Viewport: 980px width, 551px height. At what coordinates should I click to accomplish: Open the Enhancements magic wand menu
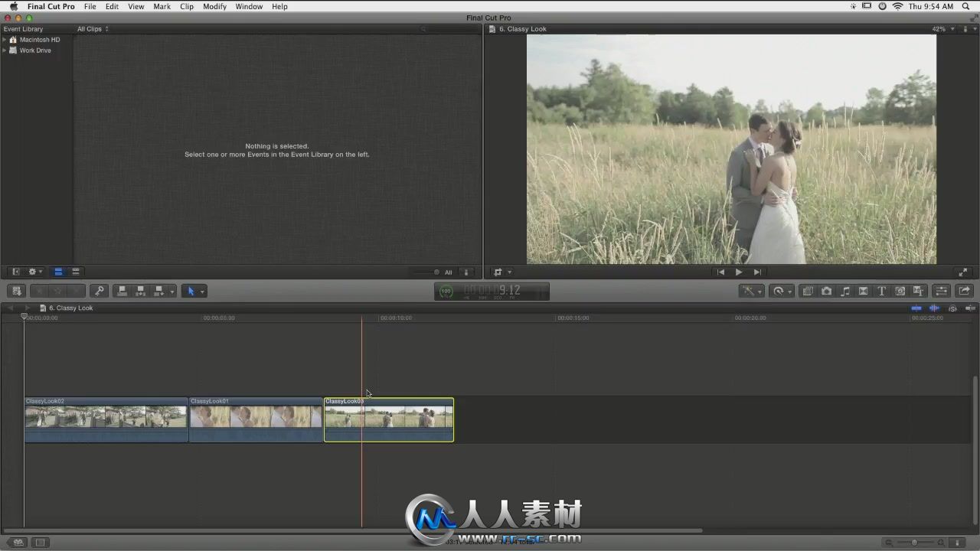click(x=750, y=291)
